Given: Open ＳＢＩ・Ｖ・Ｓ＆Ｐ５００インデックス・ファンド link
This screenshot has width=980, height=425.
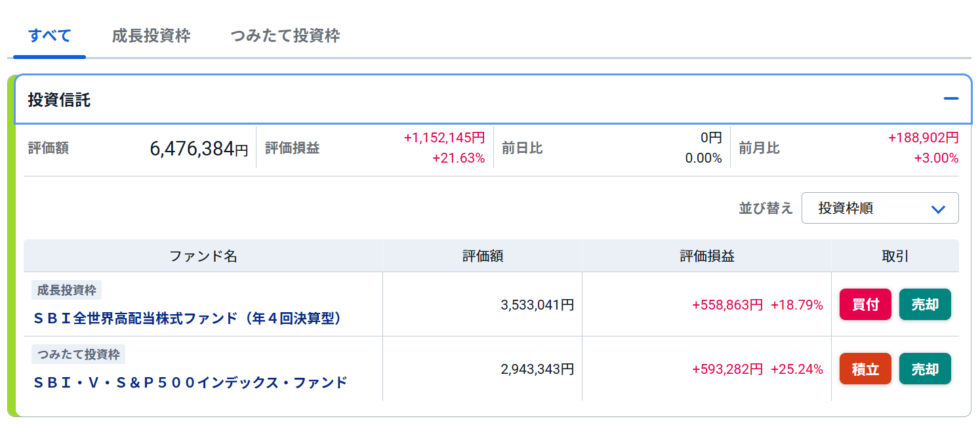Looking at the screenshot, I should [190, 382].
